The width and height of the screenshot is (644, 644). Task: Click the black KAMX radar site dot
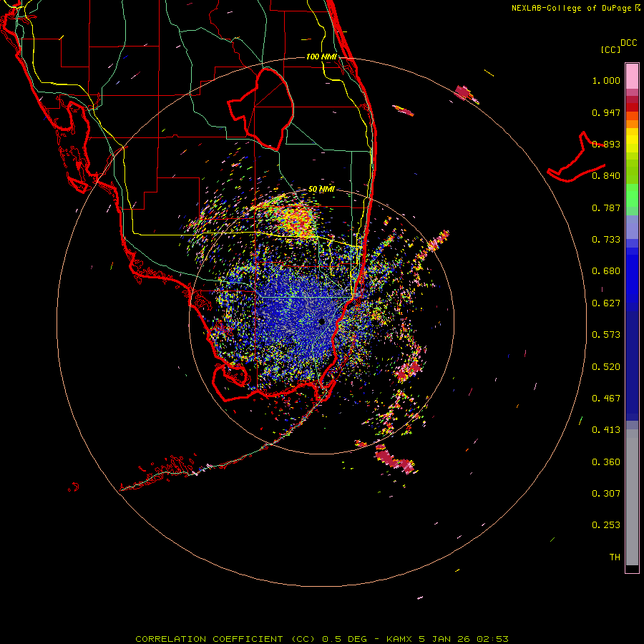pyautogui.click(x=321, y=321)
